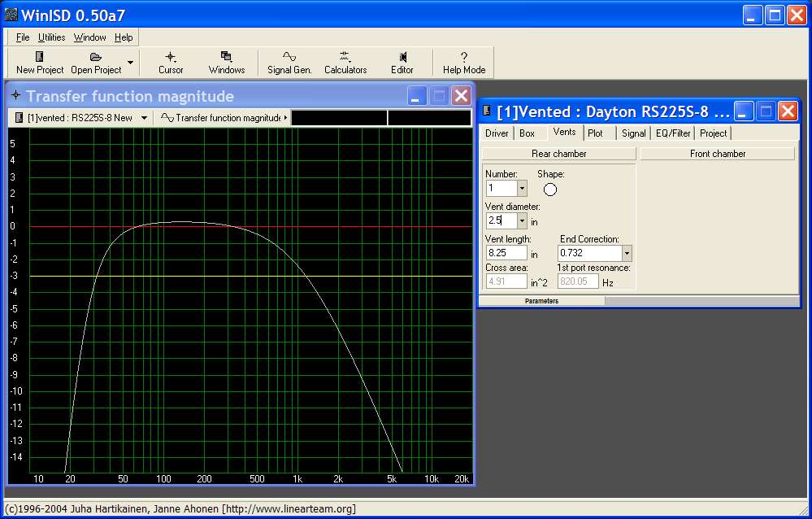Expand the Open Project dropdown arrow
The width and height of the screenshot is (812, 519).
pos(131,62)
